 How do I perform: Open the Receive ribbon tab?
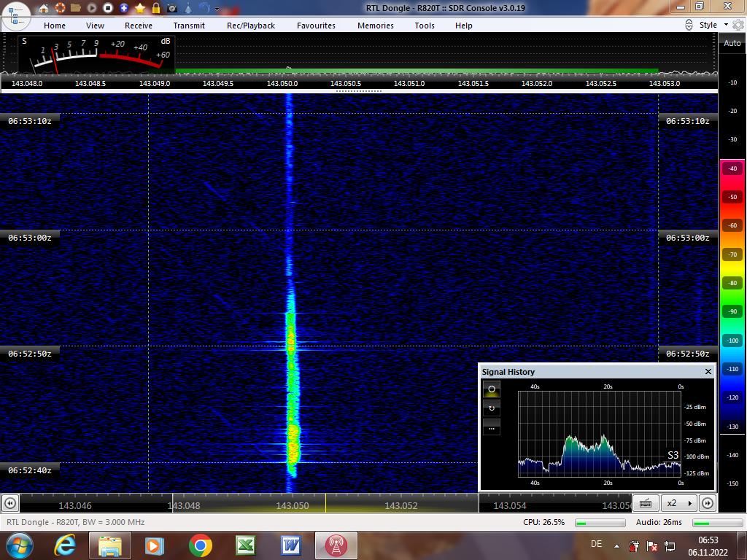tap(139, 26)
